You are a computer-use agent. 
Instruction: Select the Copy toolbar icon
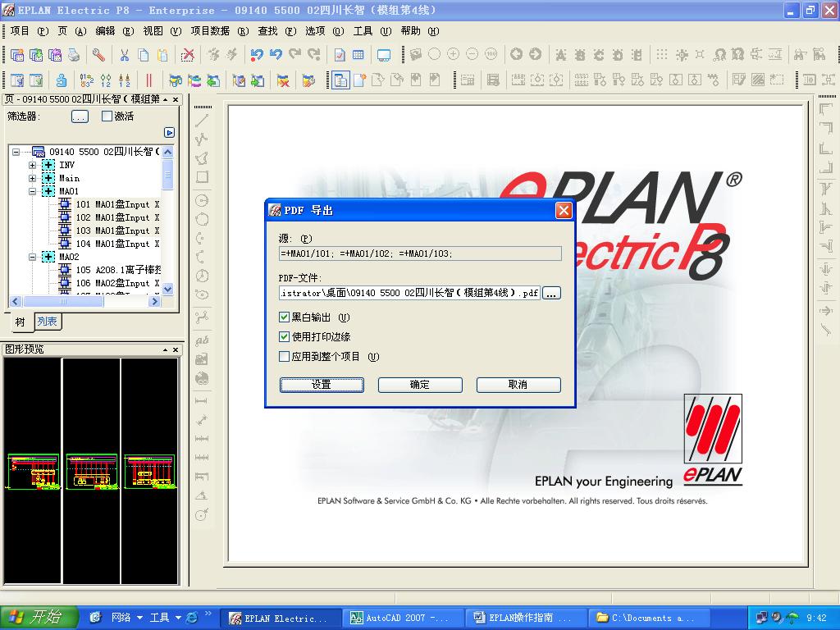tap(143, 55)
